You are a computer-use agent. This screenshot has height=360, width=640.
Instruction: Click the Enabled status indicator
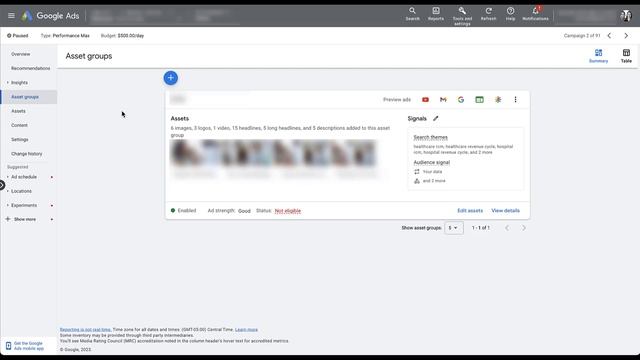[183, 211]
